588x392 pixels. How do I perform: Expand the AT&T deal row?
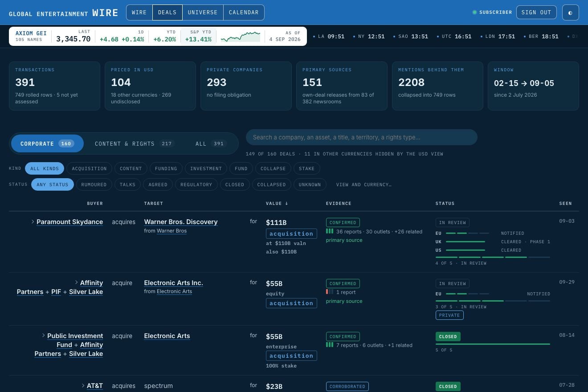click(83, 385)
